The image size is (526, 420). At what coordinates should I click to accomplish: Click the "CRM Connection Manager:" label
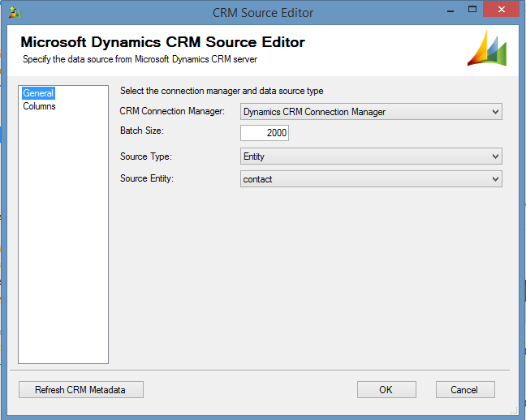click(x=172, y=111)
